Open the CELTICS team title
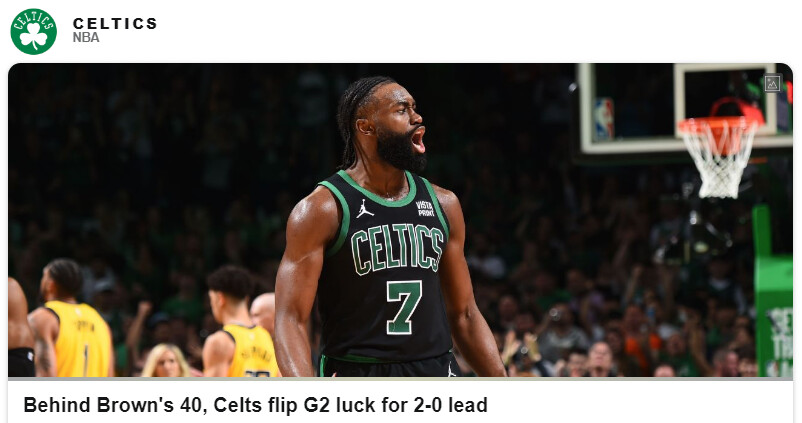Viewport: 802px width, 423px height. click(115, 24)
